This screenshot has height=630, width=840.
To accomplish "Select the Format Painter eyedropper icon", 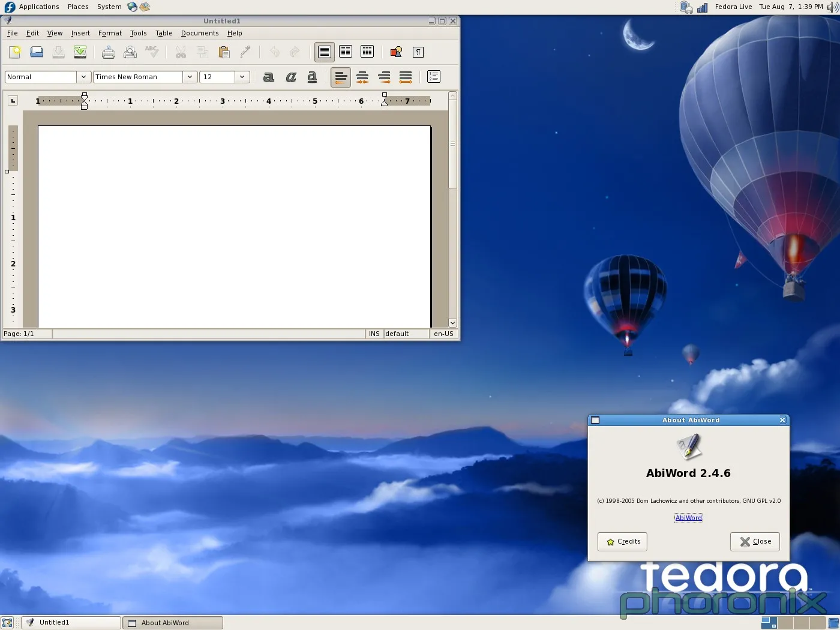I will 245,52.
